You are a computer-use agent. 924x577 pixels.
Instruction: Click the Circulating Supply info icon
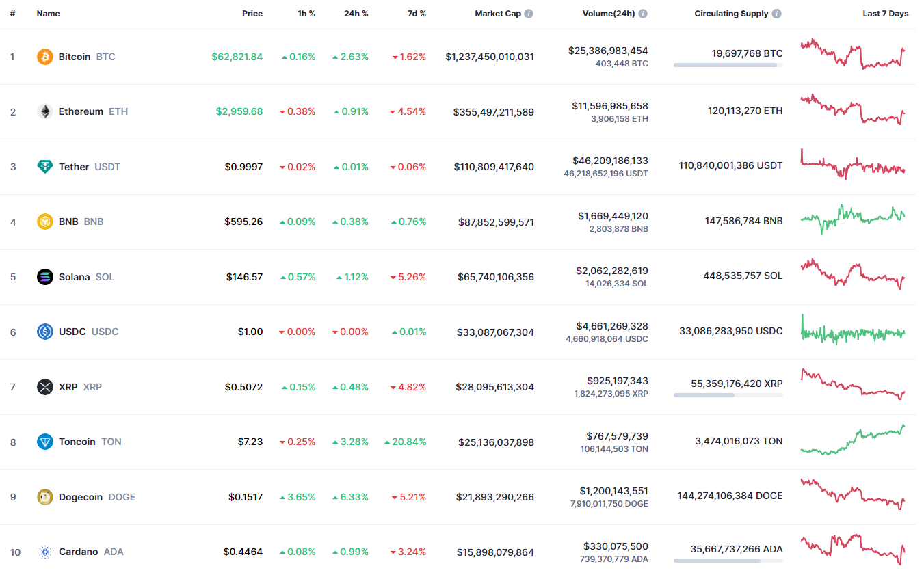[x=777, y=14]
